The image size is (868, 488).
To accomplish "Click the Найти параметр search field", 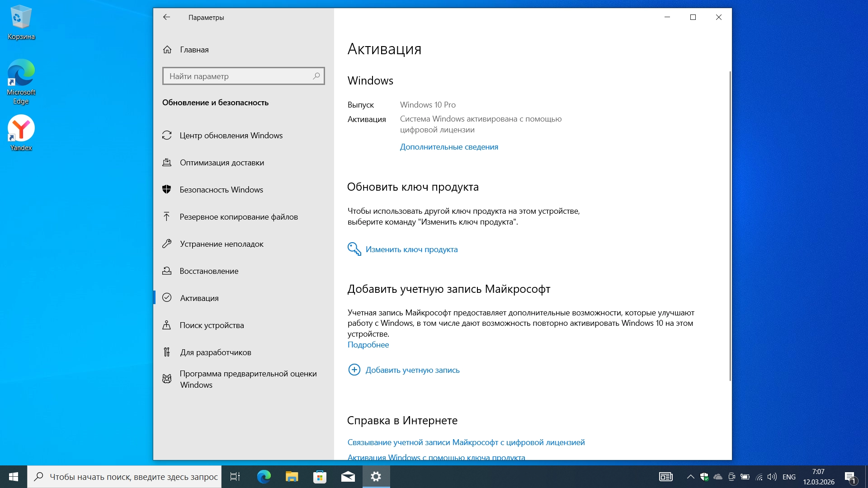I will (x=240, y=76).
